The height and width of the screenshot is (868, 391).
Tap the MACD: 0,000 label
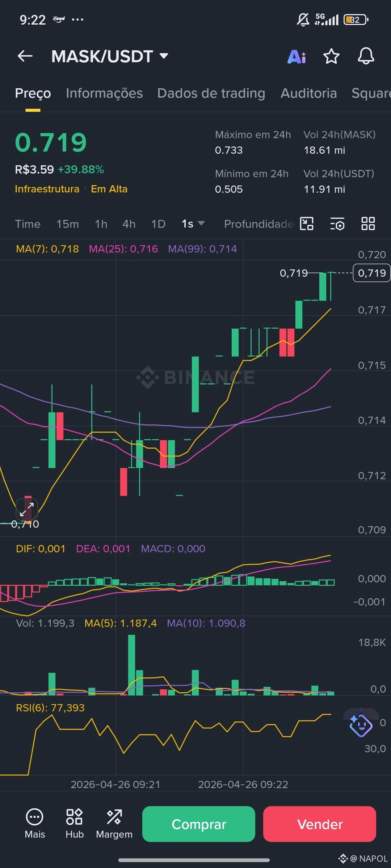(173, 549)
